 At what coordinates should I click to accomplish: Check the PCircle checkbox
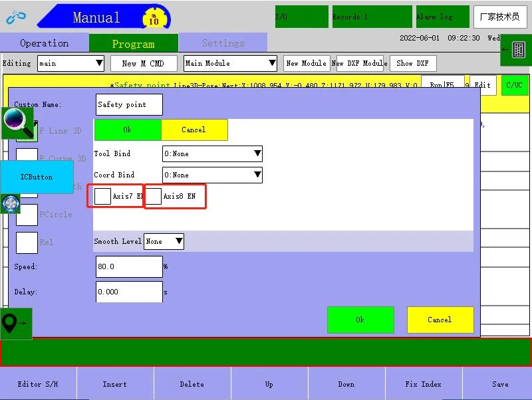point(27,215)
